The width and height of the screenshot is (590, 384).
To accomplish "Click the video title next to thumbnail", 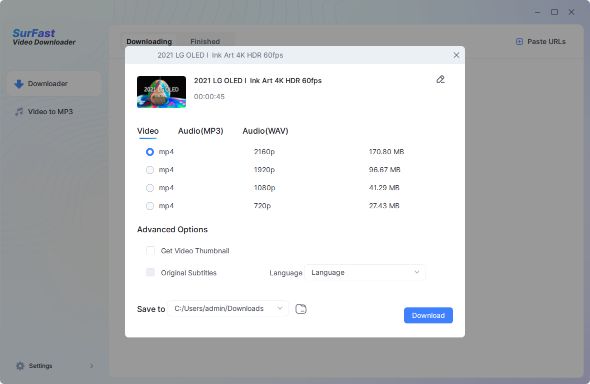I will click(x=258, y=80).
